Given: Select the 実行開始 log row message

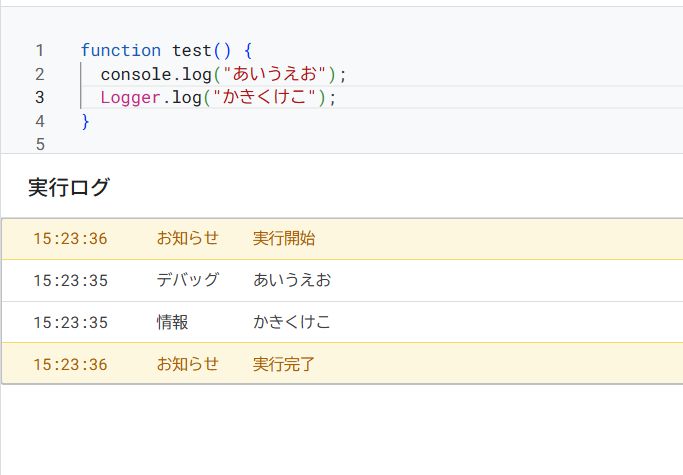Looking at the screenshot, I should (x=284, y=238).
